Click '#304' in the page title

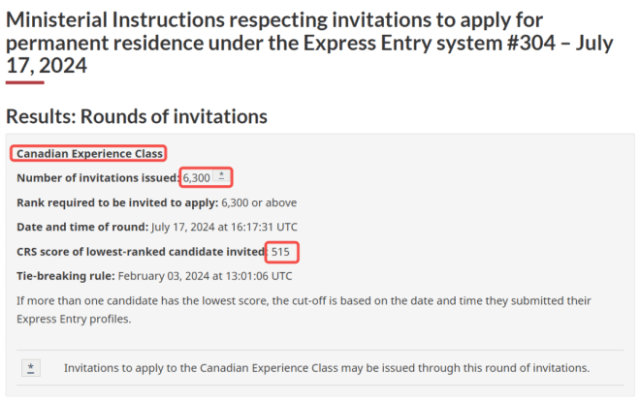[531, 43]
